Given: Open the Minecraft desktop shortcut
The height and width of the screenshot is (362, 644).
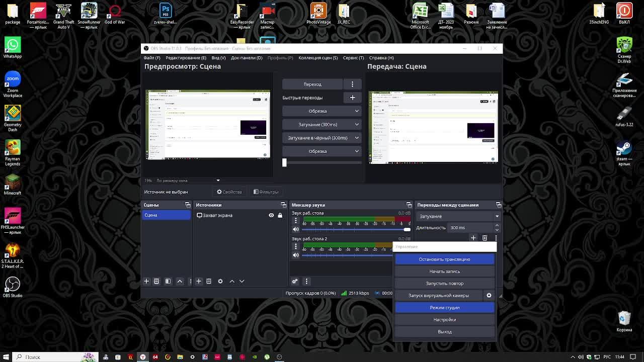Looking at the screenshot, I should point(13,185).
